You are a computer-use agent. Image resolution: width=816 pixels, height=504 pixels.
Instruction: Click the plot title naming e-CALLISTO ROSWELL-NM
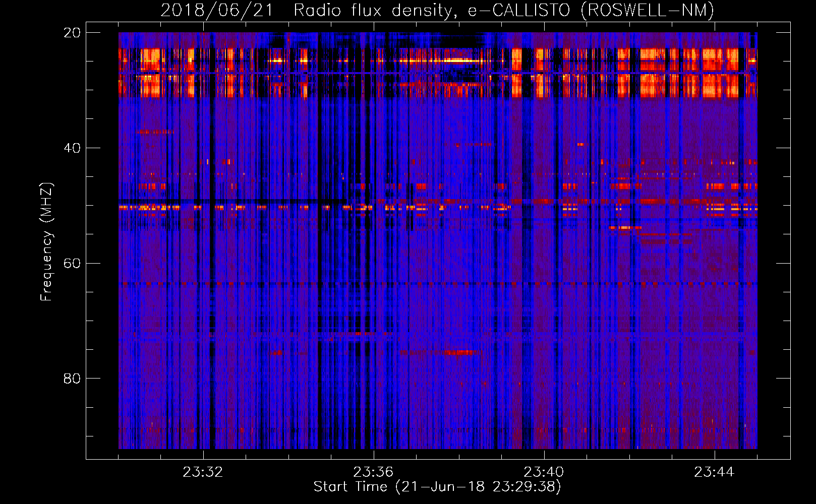point(437,10)
